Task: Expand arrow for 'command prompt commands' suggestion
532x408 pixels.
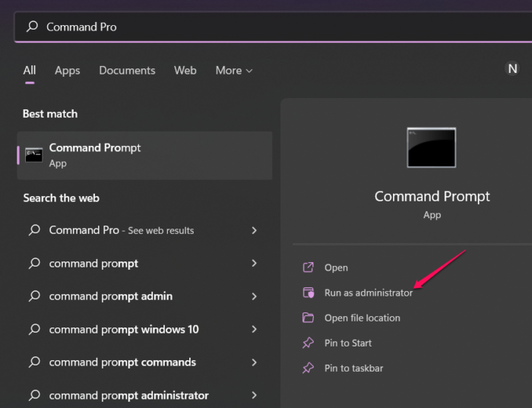Action: click(x=254, y=362)
